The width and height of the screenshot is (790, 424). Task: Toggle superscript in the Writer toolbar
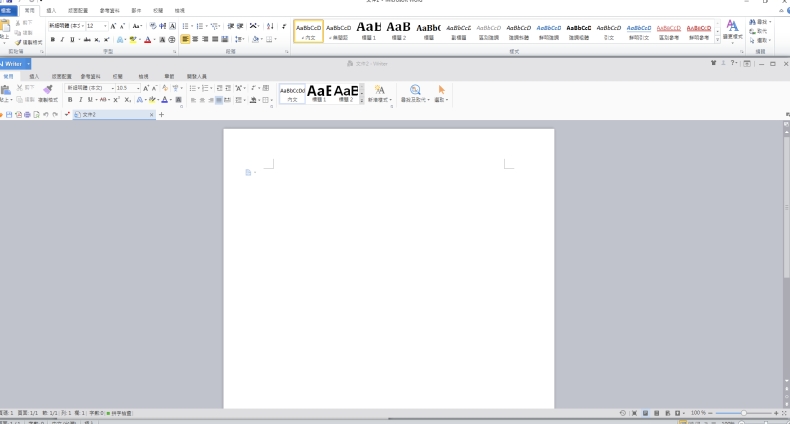click(116, 100)
